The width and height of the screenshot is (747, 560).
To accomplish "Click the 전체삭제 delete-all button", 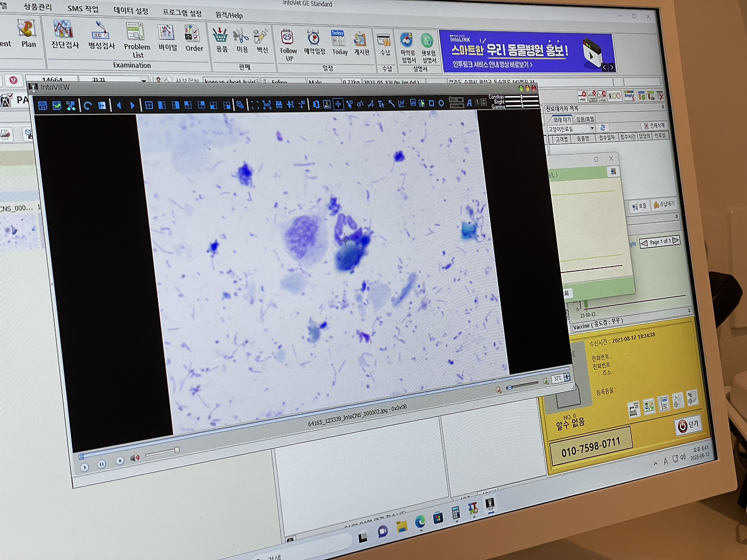I will click(654, 126).
